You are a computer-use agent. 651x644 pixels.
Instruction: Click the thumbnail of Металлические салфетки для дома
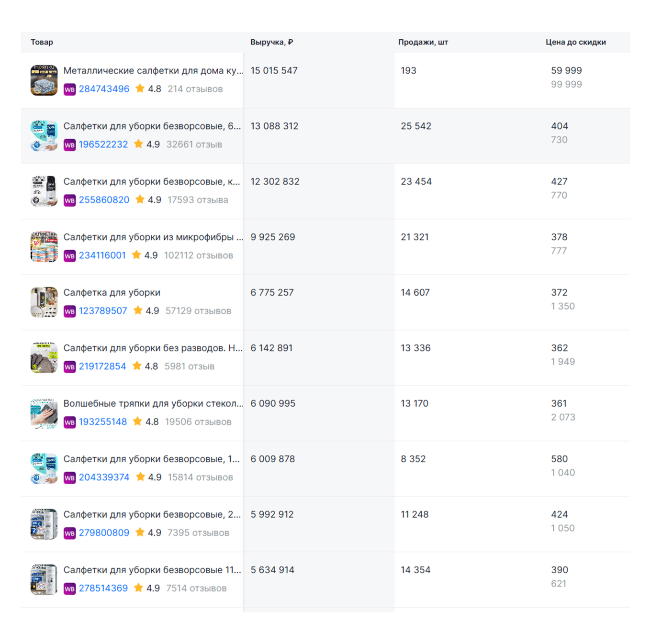click(x=44, y=80)
